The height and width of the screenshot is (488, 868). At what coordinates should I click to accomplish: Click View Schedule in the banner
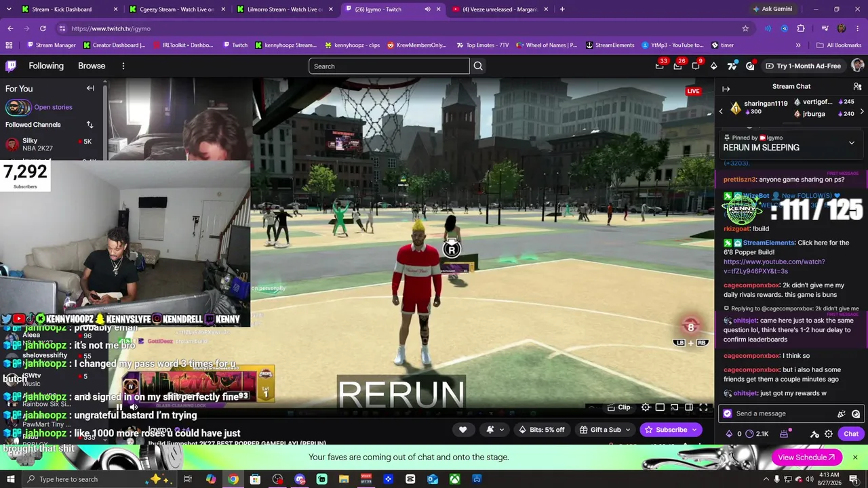pyautogui.click(x=806, y=457)
